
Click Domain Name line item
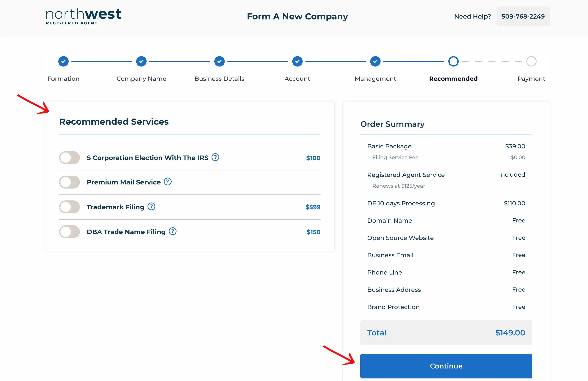390,221
